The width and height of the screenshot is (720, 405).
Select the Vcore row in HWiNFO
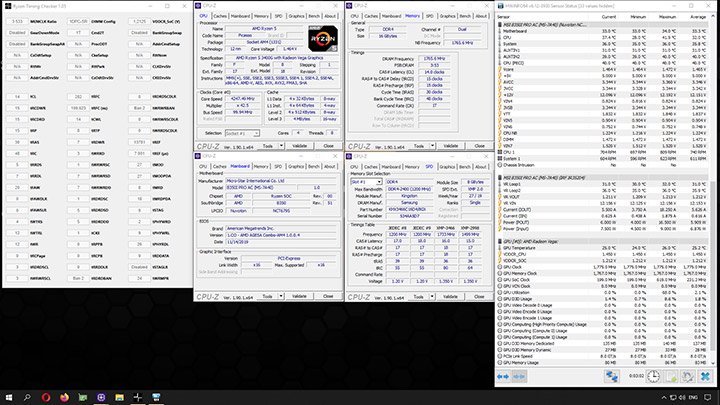tap(604, 69)
